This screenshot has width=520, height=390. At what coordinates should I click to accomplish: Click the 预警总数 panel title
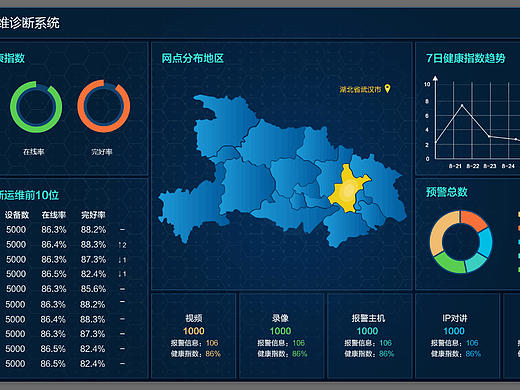(x=447, y=192)
